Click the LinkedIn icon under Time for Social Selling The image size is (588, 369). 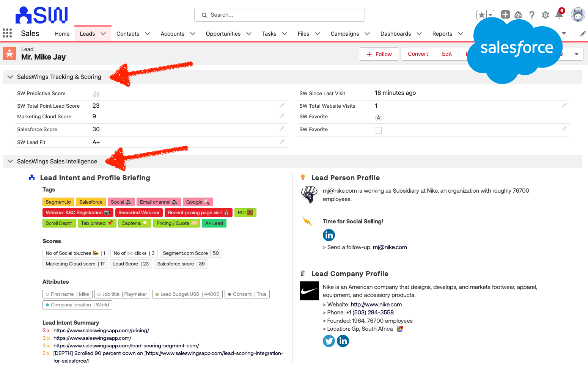[x=329, y=235]
